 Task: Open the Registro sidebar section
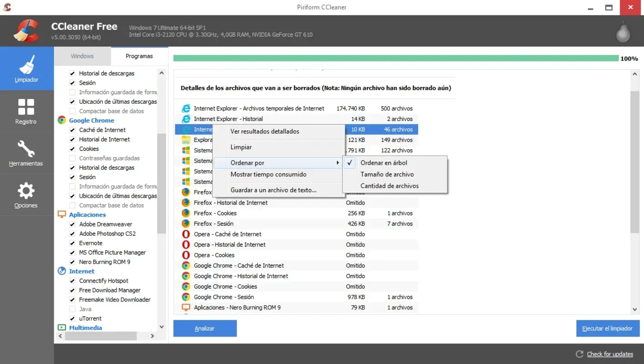tap(26, 111)
